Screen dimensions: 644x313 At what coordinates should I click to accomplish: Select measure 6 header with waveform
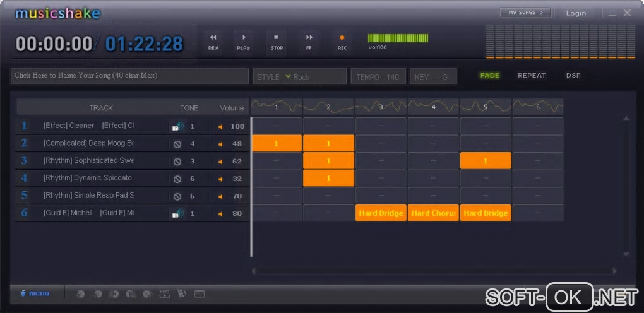point(538,107)
